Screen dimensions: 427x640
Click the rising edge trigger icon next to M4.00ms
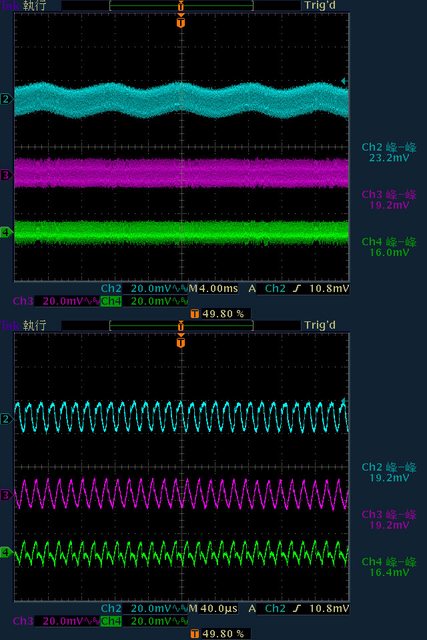297,289
